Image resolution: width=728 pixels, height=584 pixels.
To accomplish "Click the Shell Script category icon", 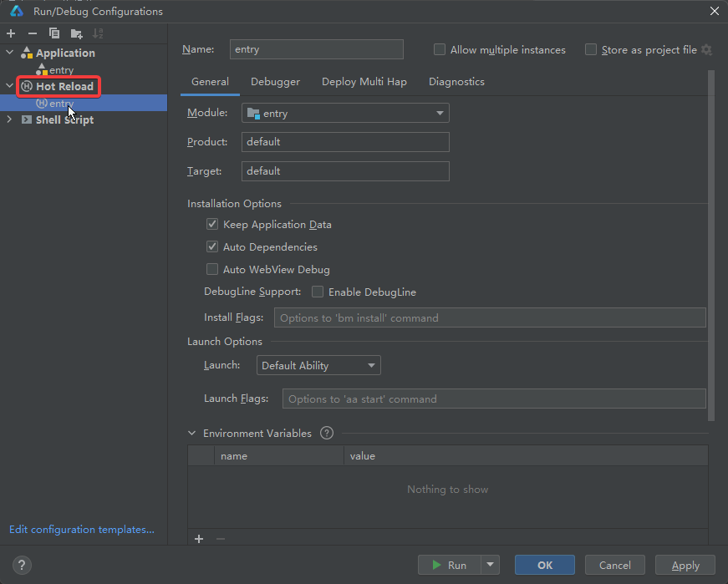I will pos(27,119).
